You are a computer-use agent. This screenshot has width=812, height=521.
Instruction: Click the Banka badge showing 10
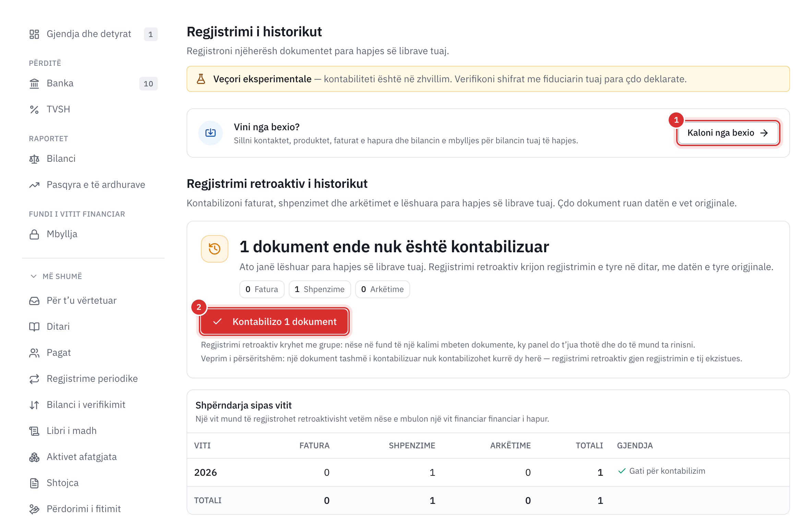(148, 84)
